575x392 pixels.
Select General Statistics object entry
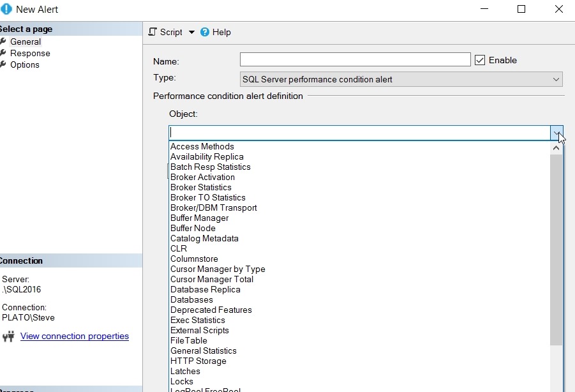tap(203, 351)
